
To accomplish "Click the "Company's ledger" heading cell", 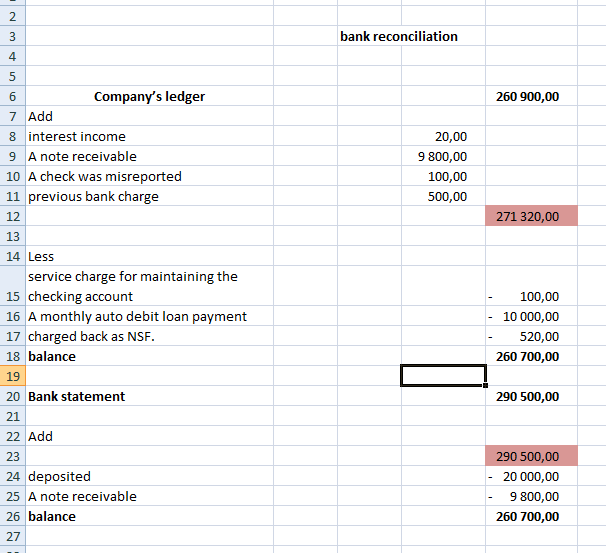I will tap(149, 96).
